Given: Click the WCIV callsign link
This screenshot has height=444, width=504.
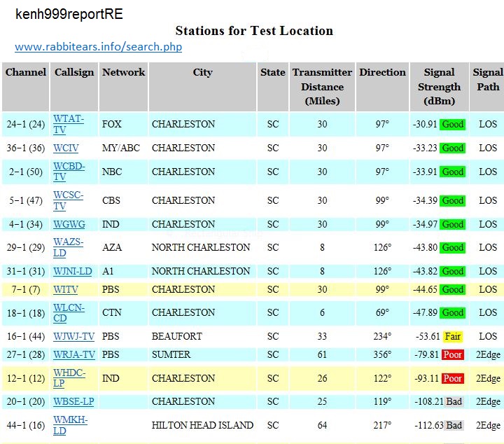Looking at the screenshot, I should (x=66, y=148).
